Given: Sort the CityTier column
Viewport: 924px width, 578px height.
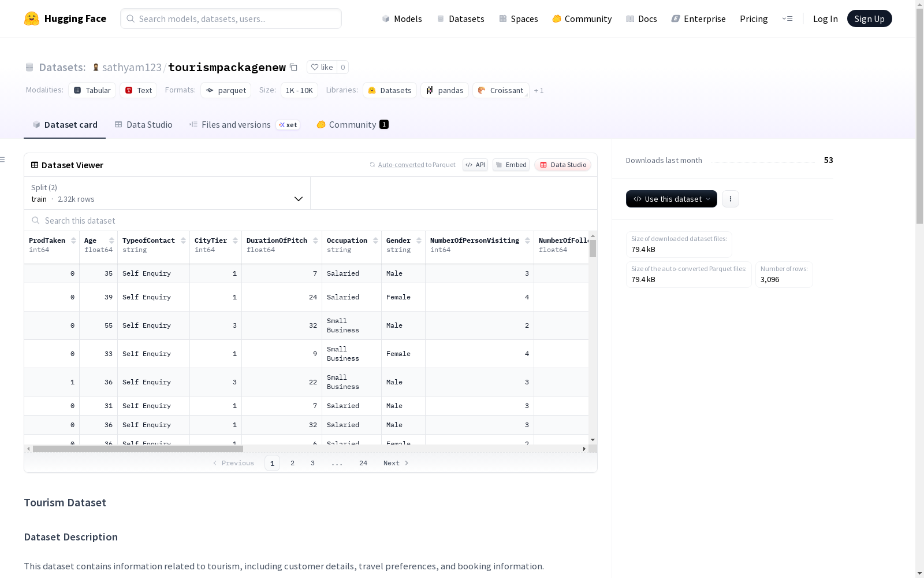Looking at the screenshot, I should [235, 240].
